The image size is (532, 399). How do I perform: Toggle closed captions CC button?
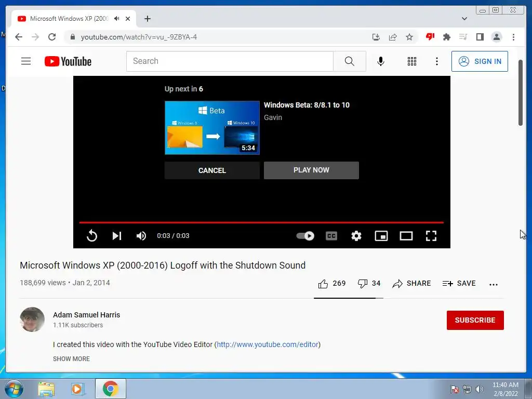[331, 235]
